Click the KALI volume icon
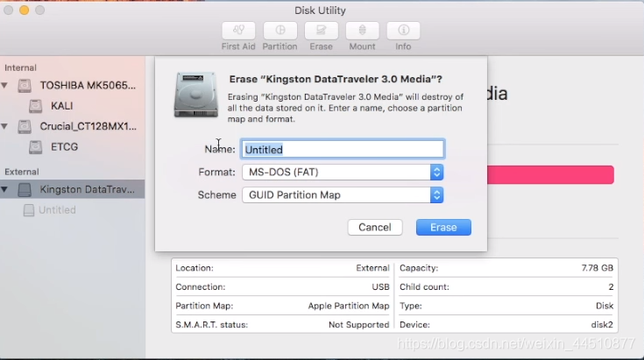Viewport: 644px width, 360px height. click(x=36, y=106)
